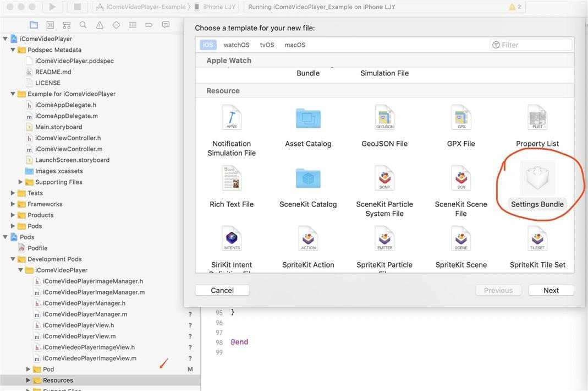Open the Find navigator magnifier icon
Viewport: 588px width, 391px height.
(x=83, y=25)
